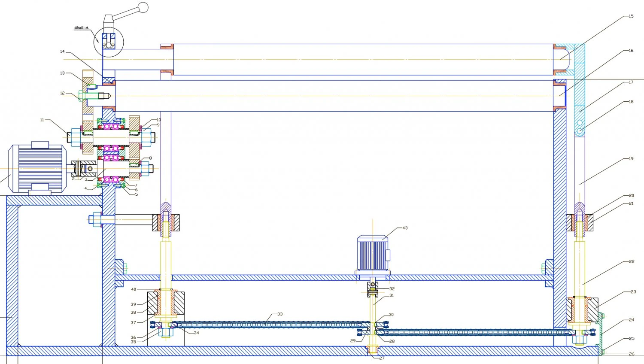Click the number 40 label
Screen dimensions: 644x364
[x=134, y=290]
